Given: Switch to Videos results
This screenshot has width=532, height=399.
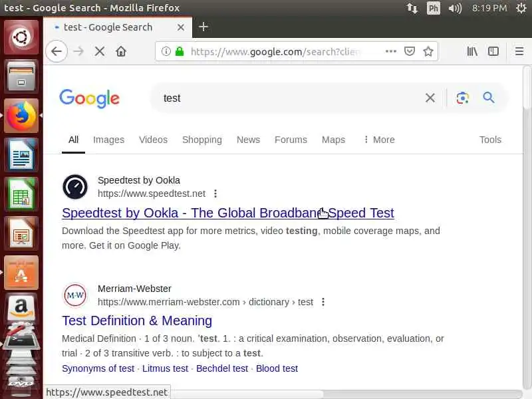Looking at the screenshot, I should coord(153,140).
